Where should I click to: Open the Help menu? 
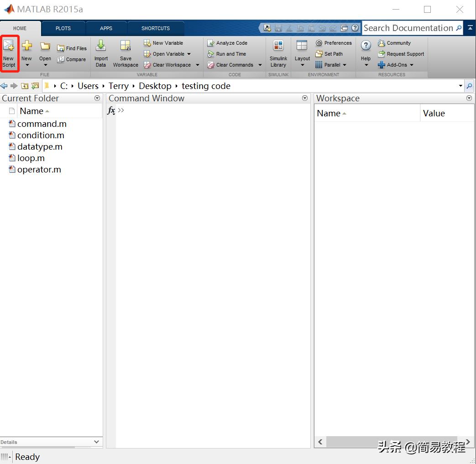366,54
